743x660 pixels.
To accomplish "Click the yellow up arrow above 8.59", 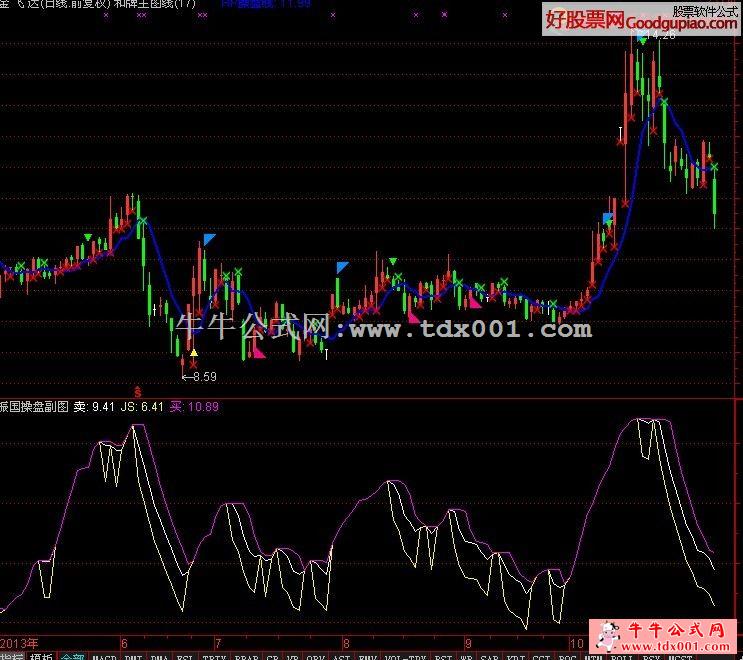I will (x=193, y=353).
